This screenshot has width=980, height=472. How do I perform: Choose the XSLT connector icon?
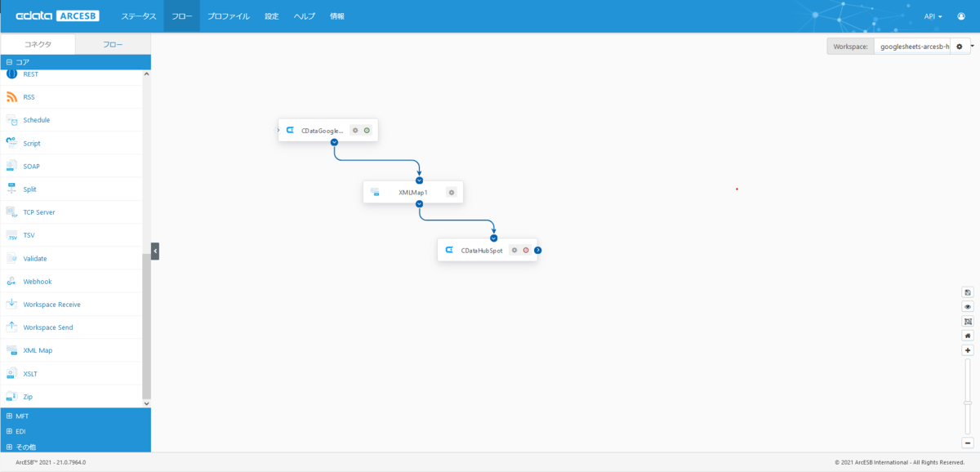(11, 373)
